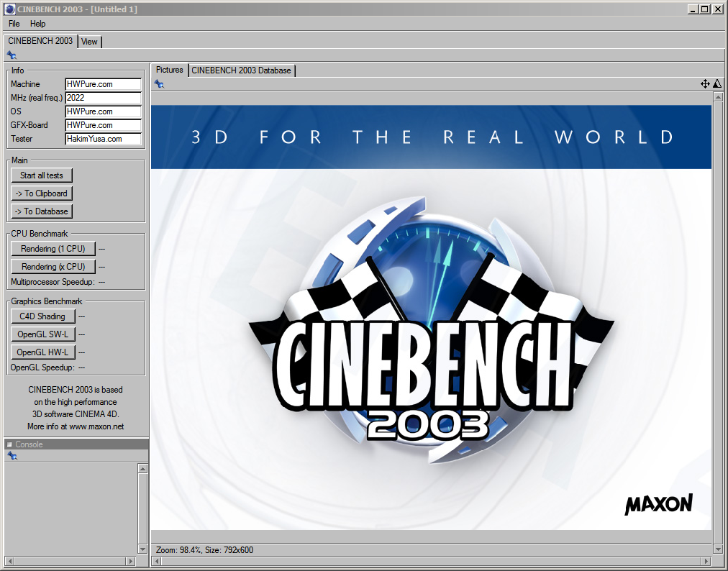Maximize the CINEBENCH window
Image resolution: width=728 pixels, height=571 pixels.
pyautogui.click(x=704, y=9)
